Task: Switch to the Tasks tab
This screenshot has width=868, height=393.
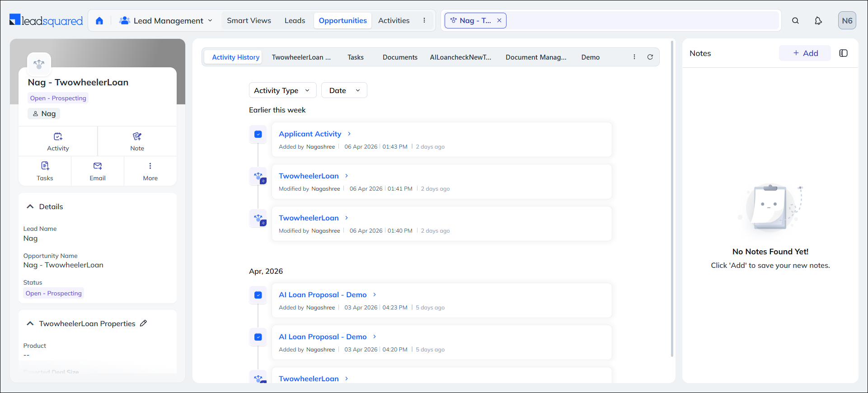Action: (x=356, y=57)
